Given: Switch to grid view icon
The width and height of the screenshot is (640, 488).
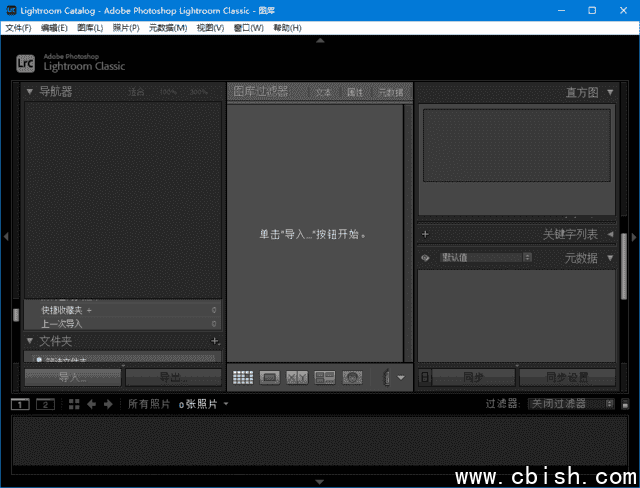Looking at the screenshot, I should 243,377.
